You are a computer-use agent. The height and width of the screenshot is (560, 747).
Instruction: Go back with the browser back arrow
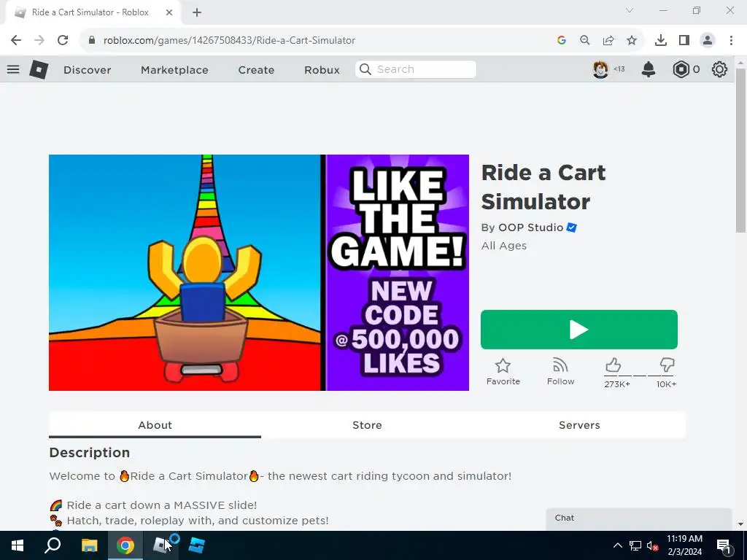point(16,41)
